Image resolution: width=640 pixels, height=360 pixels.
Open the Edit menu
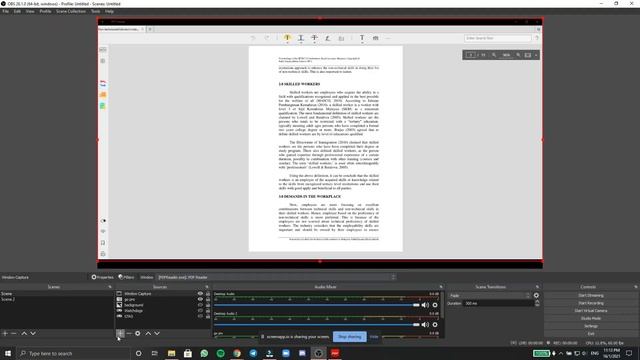tap(17, 11)
